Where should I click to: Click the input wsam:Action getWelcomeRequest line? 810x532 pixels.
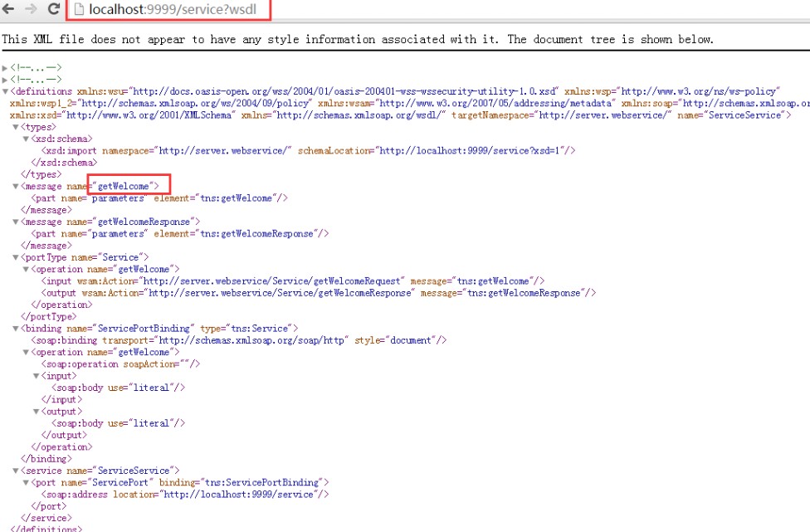pos(293,281)
